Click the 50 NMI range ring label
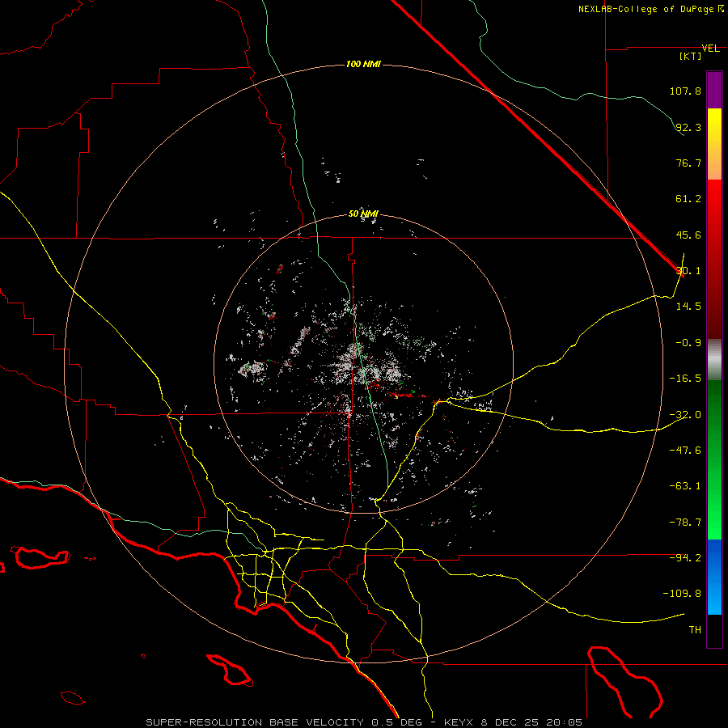The image size is (728, 728). pyautogui.click(x=363, y=214)
